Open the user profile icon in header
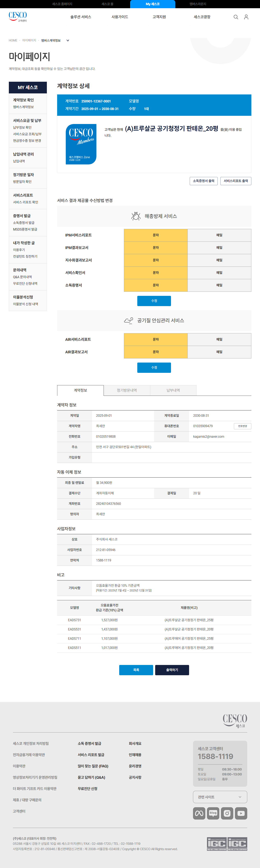 tap(246, 17)
